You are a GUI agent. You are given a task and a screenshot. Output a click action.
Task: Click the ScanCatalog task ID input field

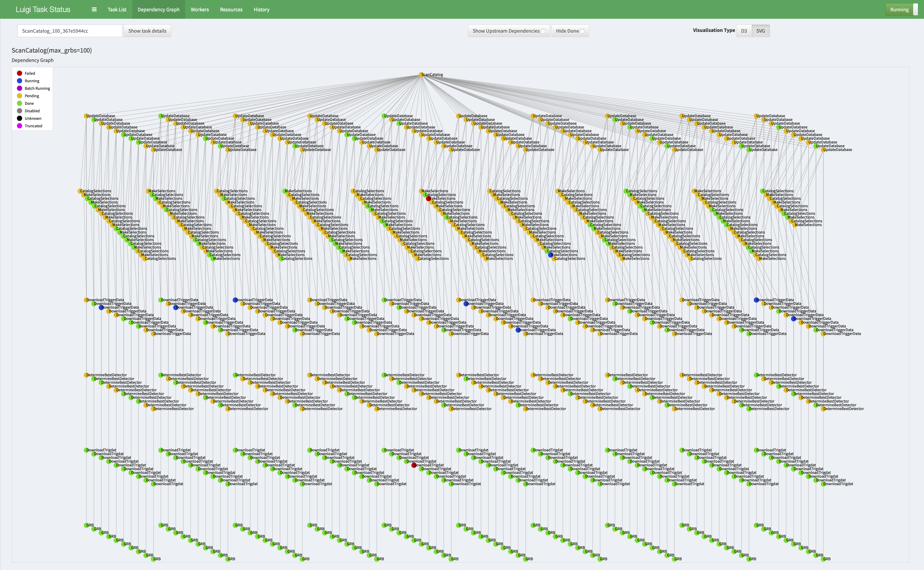pos(70,31)
